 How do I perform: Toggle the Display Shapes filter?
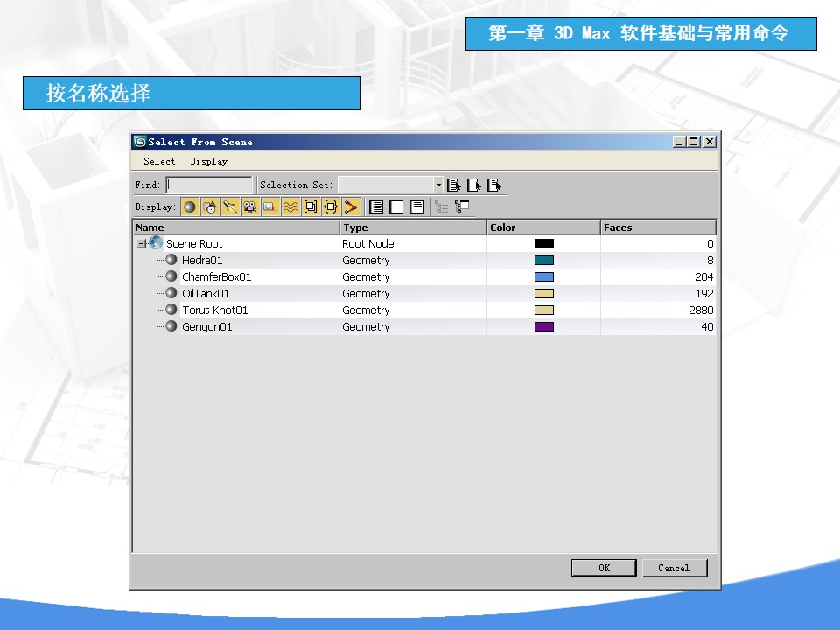click(x=210, y=206)
